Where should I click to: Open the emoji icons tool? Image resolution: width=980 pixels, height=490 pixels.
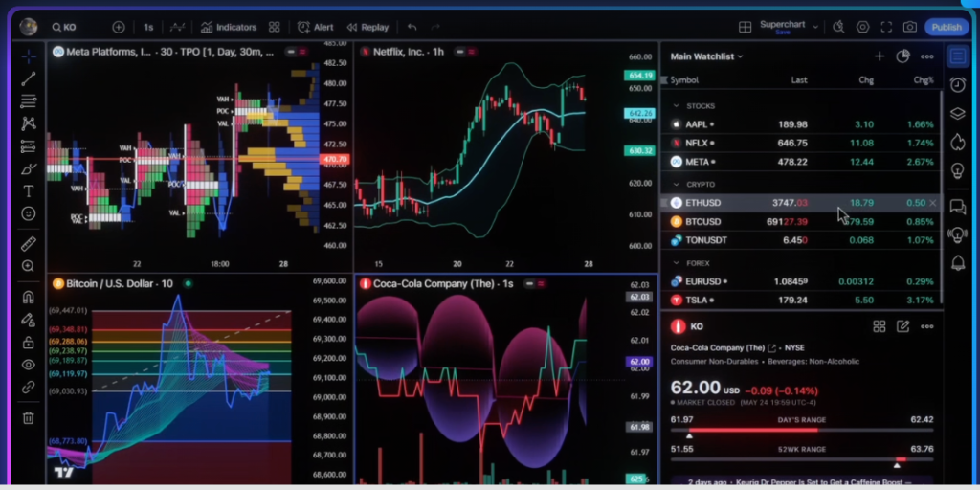pyautogui.click(x=28, y=213)
